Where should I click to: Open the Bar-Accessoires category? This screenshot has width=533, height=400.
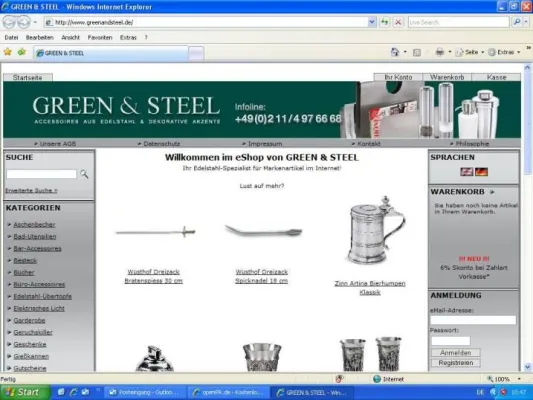coord(37,249)
